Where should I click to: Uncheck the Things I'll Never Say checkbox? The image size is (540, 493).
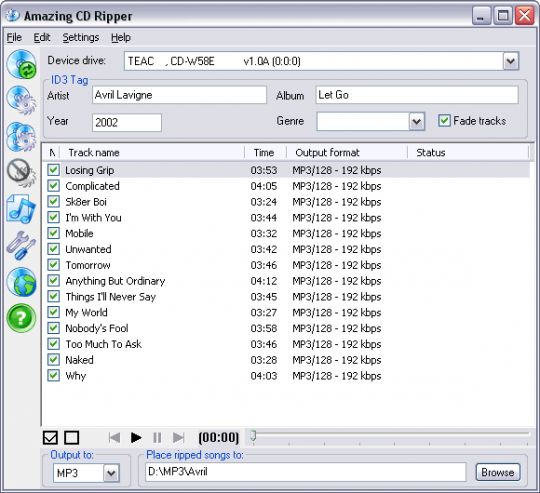pyautogui.click(x=53, y=296)
